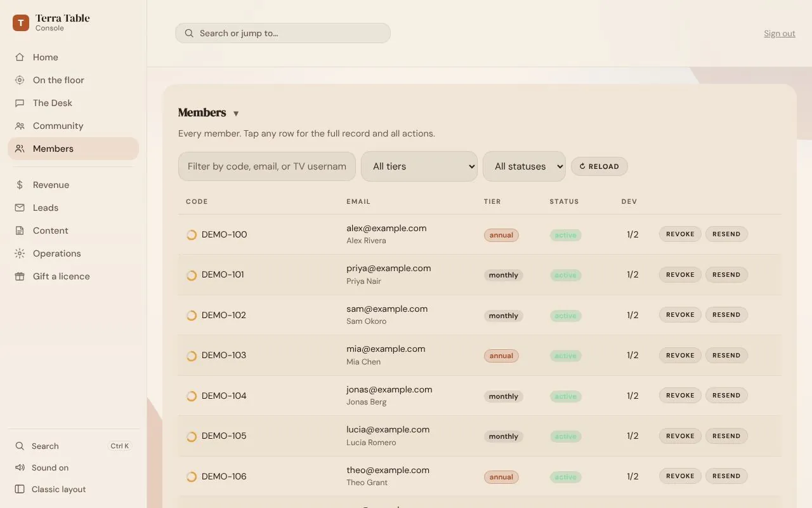Click the Terra Table logo icon

[21, 23]
